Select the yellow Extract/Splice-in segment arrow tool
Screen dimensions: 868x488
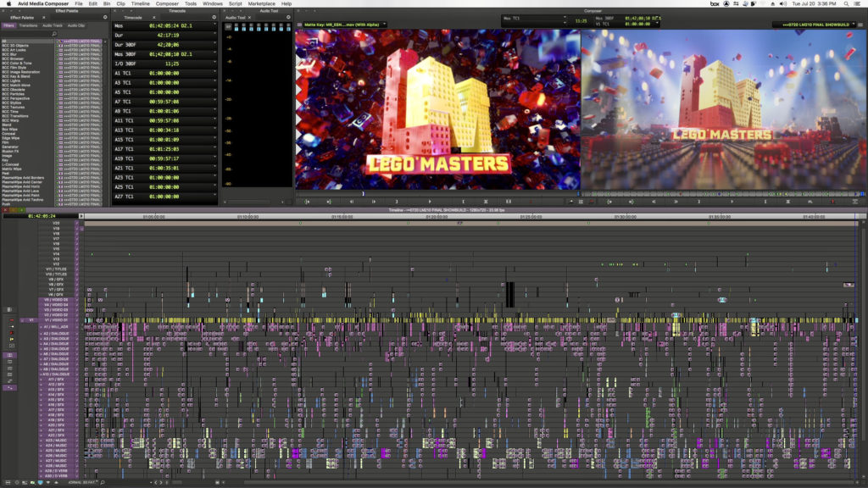point(12,326)
